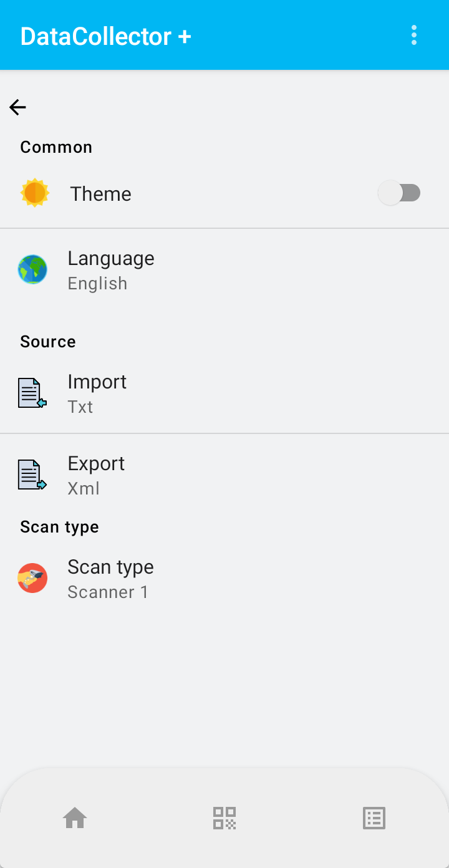Click the Theme label text
This screenshot has height=868, width=449.
100,194
